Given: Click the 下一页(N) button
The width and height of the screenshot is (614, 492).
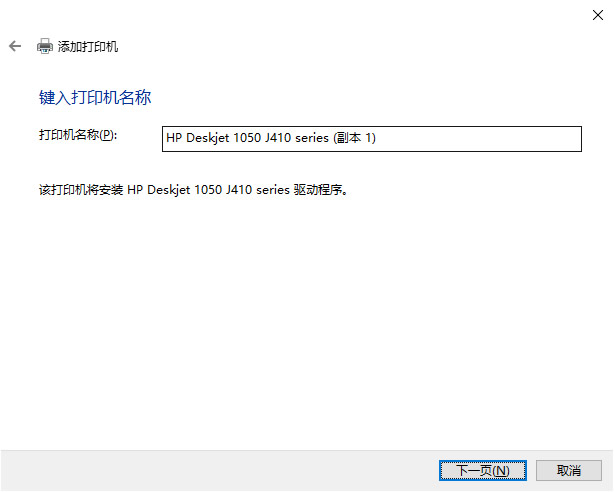Looking at the screenshot, I should pos(482,470).
